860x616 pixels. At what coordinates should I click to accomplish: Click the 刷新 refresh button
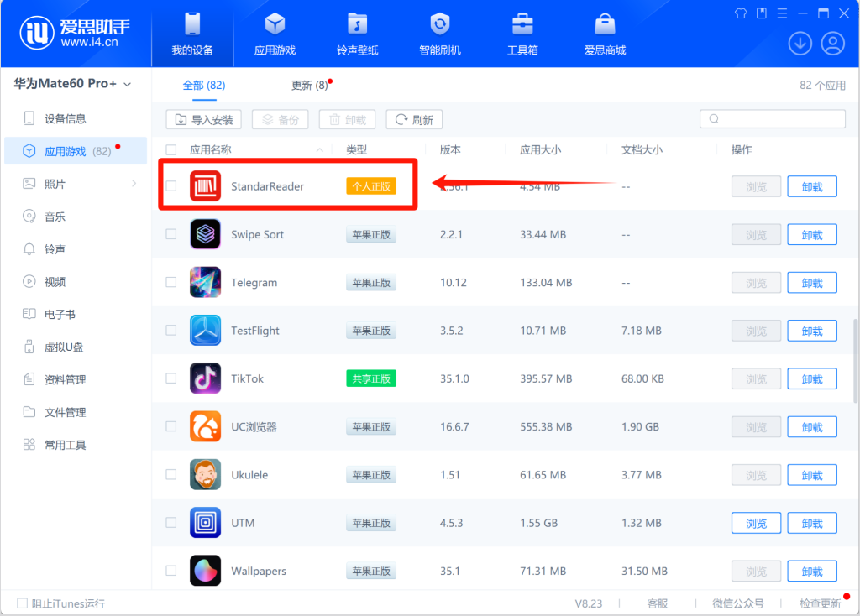414,119
